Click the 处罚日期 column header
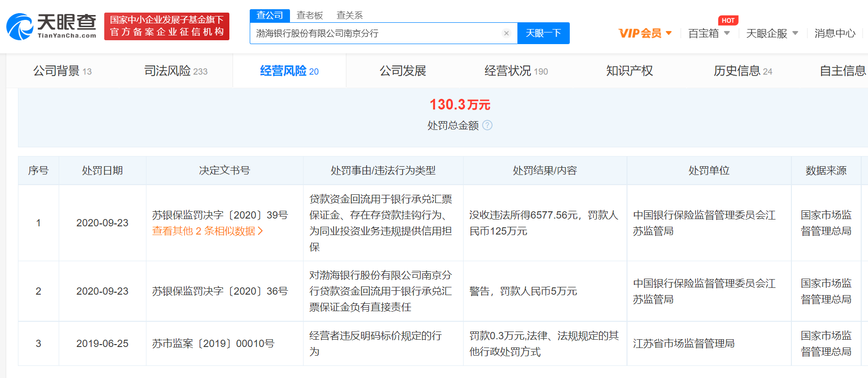 102,171
